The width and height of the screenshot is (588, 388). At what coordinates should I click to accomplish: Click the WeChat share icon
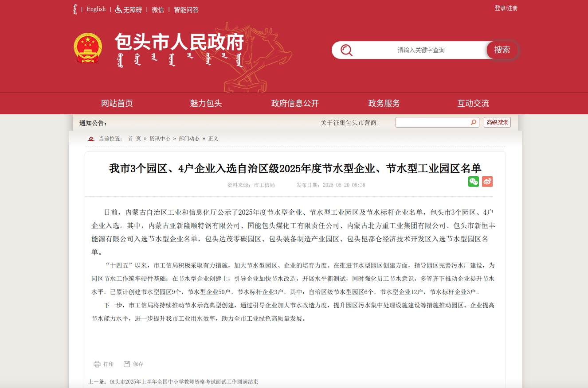coord(474,182)
